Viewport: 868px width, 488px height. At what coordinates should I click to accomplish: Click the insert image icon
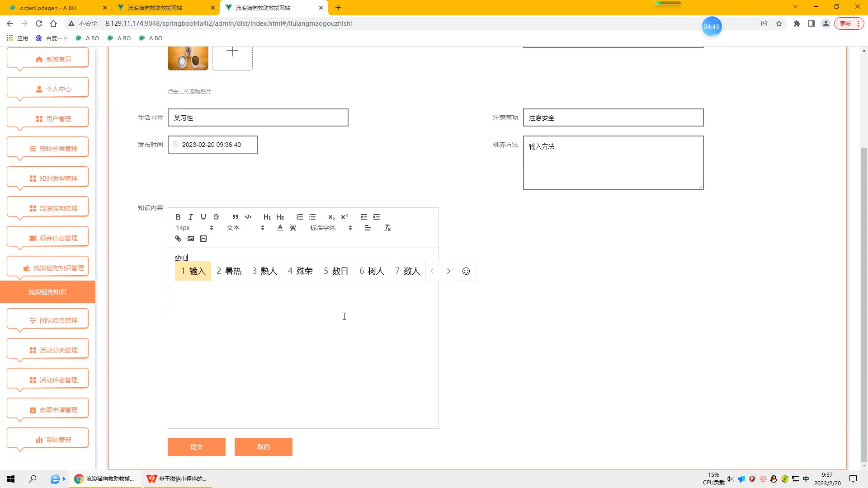pos(191,239)
